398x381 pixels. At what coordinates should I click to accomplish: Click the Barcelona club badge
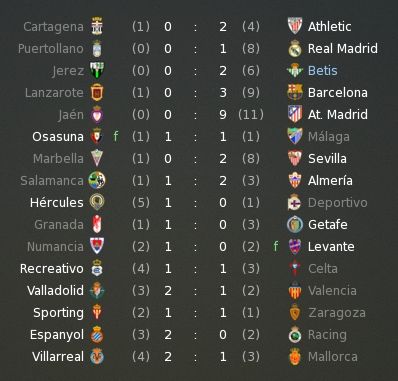295,92
